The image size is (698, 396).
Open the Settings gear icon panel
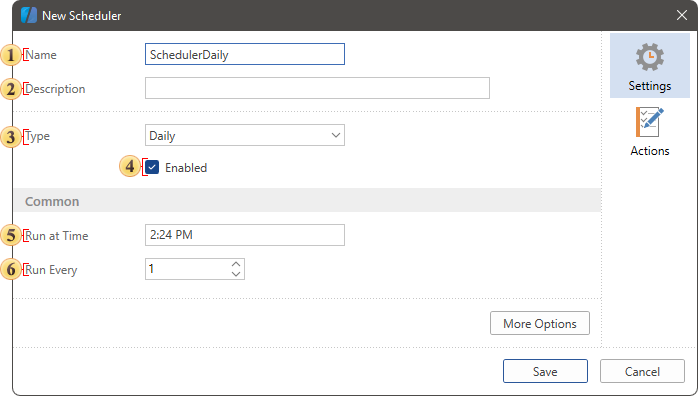pyautogui.click(x=649, y=57)
